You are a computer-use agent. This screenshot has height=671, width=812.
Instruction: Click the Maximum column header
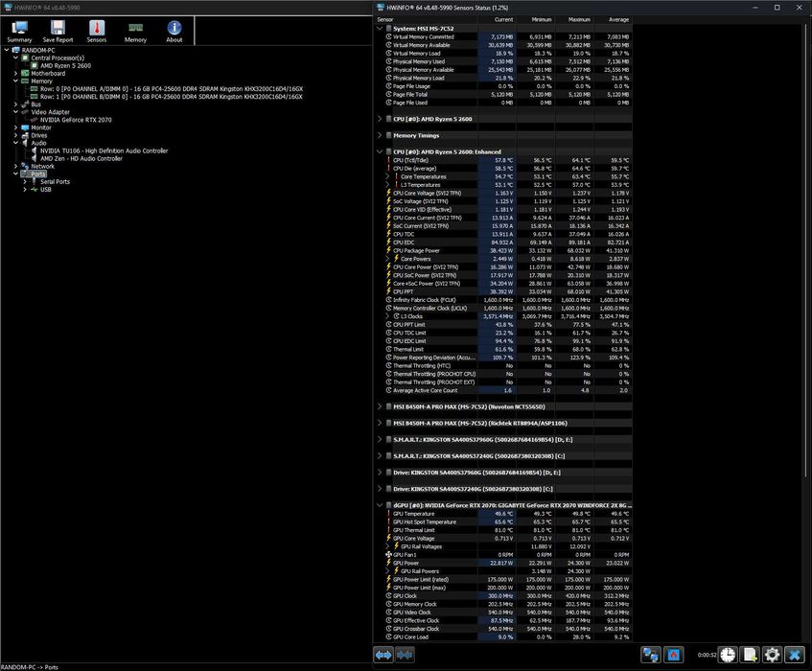coord(574,20)
